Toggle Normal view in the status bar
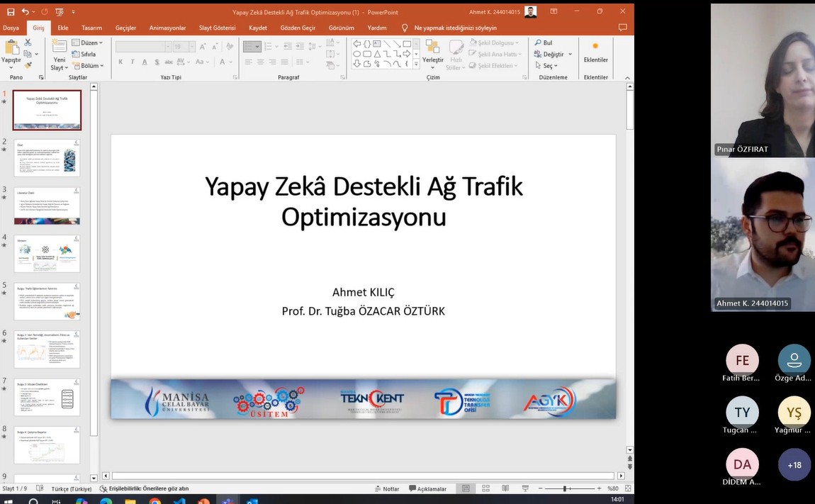This screenshot has height=504, width=815. coord(466,488)
